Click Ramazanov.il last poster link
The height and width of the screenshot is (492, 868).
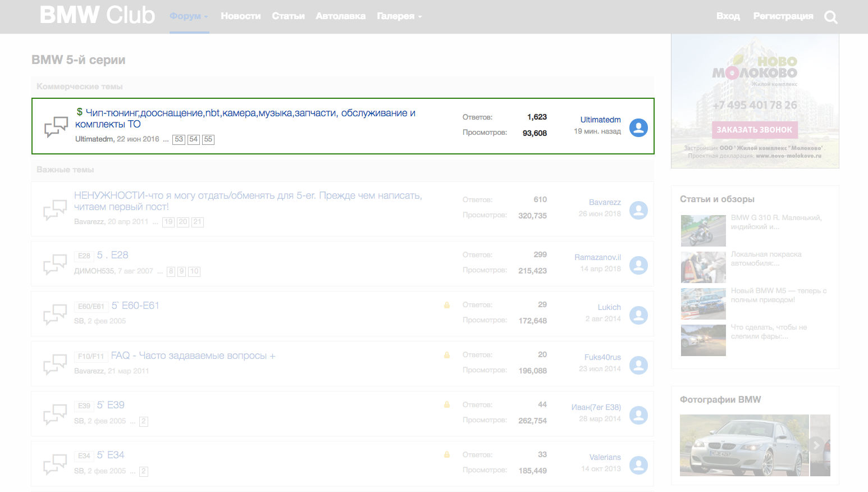[597, 257]
